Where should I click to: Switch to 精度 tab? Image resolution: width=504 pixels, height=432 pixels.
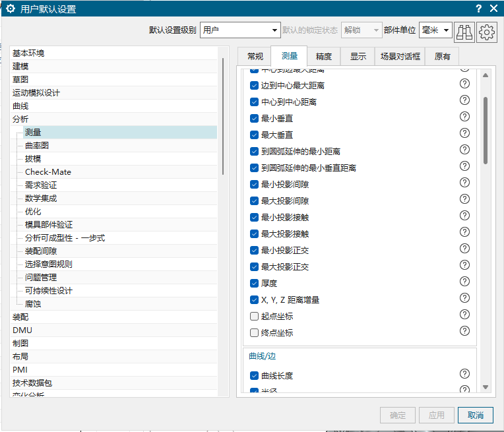[x=324, y=57]
